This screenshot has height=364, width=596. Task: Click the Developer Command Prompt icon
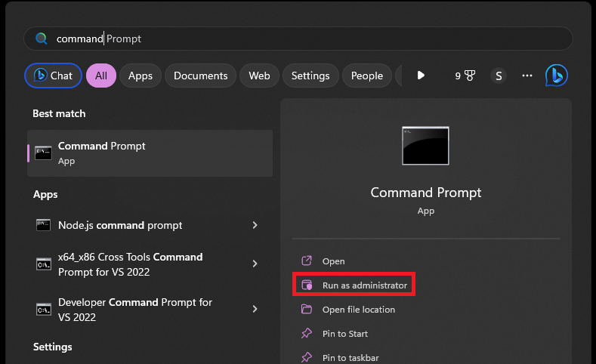coord(44,309)
